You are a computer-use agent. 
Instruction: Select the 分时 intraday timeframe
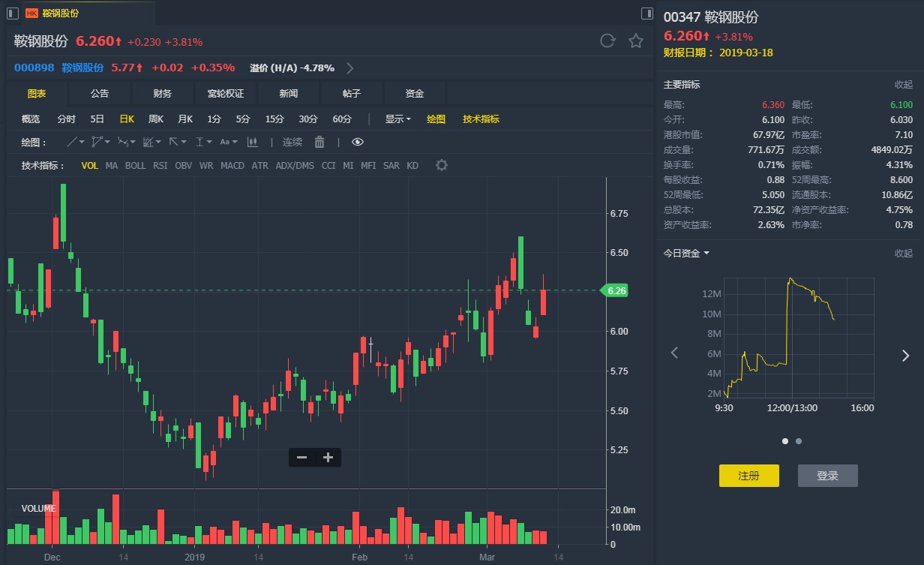tap(67, 119)
